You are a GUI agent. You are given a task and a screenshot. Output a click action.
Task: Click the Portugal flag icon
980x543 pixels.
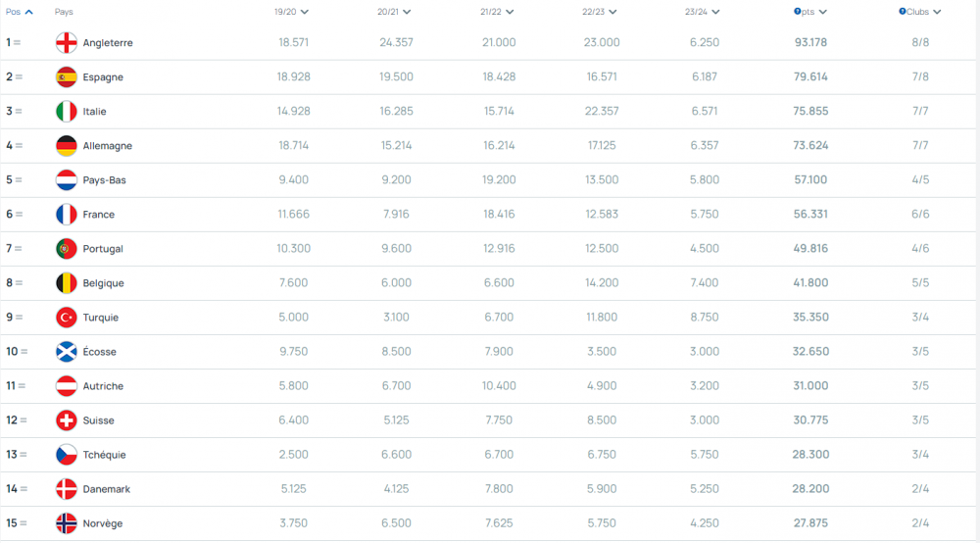[67, 249]
